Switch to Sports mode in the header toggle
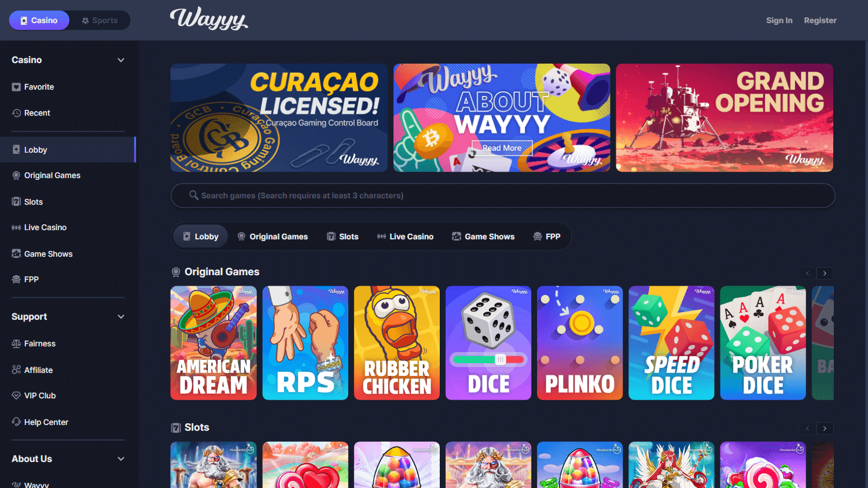The image size is (868, 488). click(x=100, y=20)
